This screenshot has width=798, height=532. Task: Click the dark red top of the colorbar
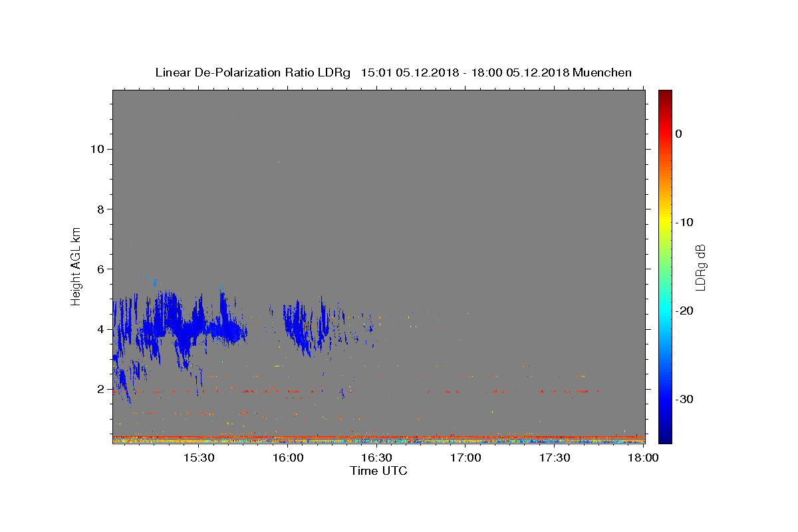point(665,94)
